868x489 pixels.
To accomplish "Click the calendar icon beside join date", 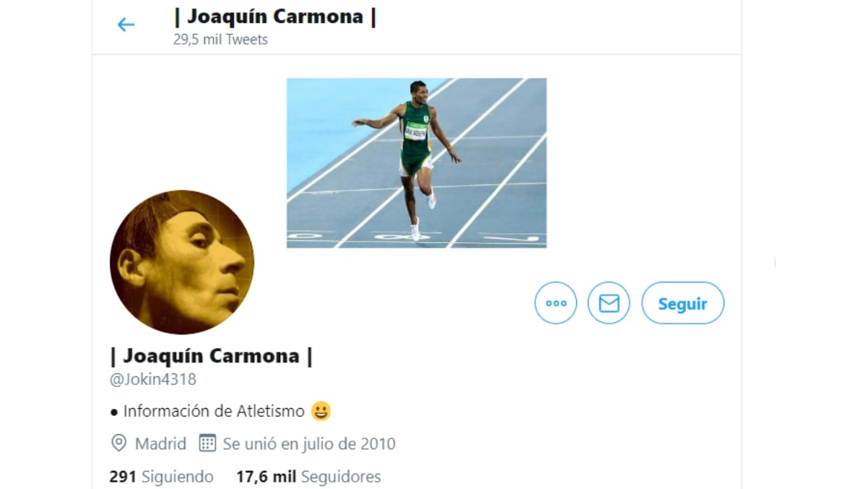I will [207, 443].
